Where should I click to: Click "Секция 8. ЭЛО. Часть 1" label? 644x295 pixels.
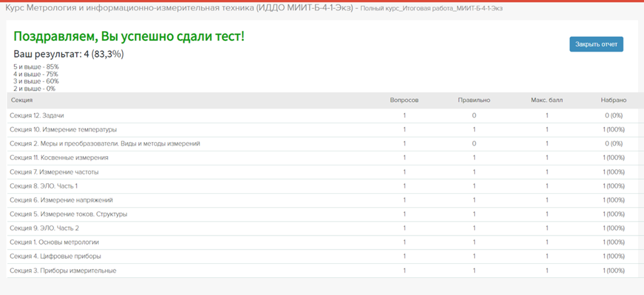[44, 187]
